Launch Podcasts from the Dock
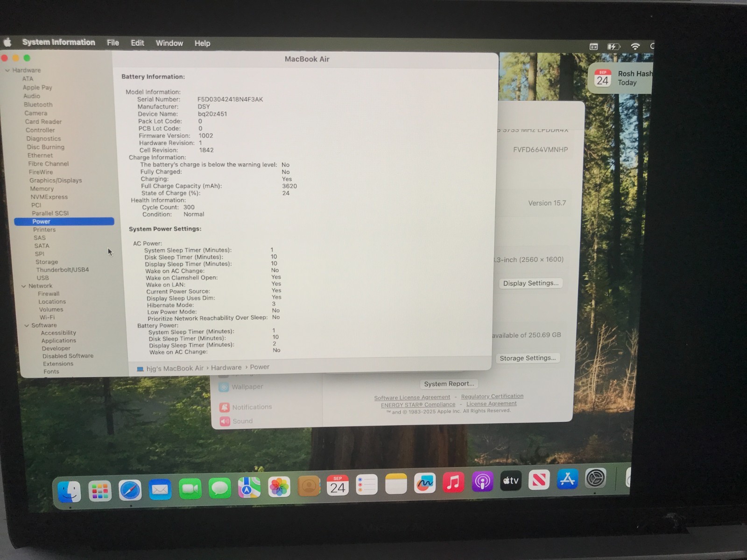 tap(482, 481)
